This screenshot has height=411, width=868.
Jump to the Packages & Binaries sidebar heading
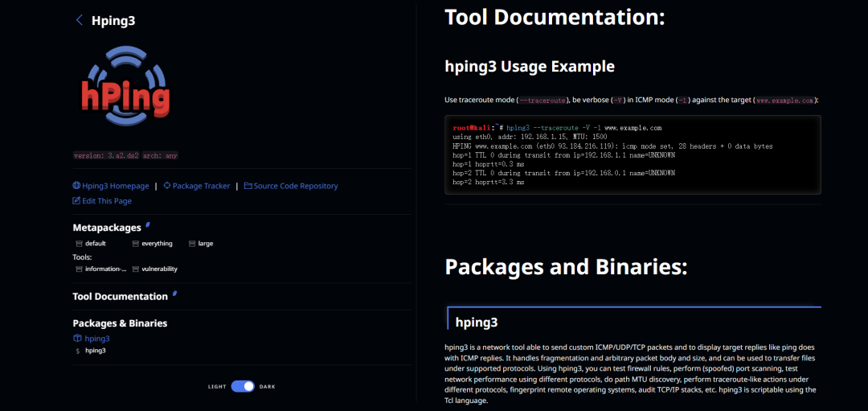pyautogui.click(x=120, y=323)
